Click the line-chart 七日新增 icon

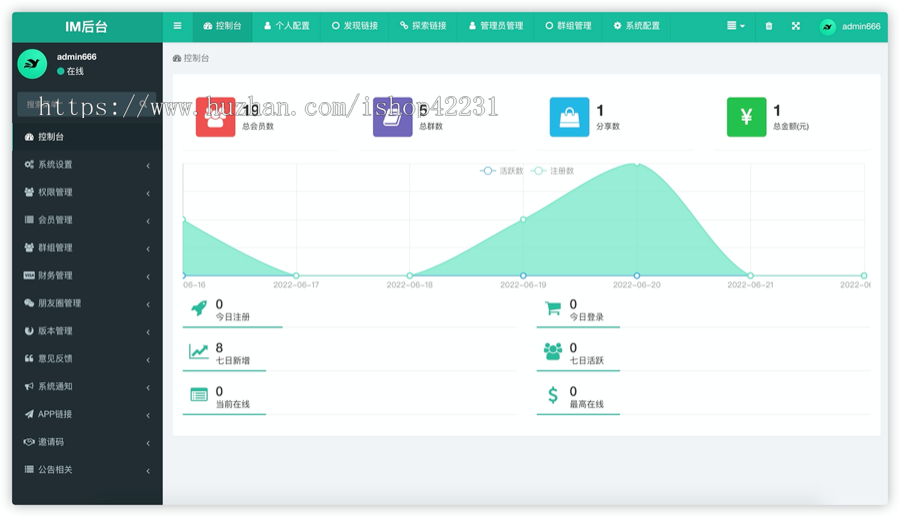coord(199,351)
